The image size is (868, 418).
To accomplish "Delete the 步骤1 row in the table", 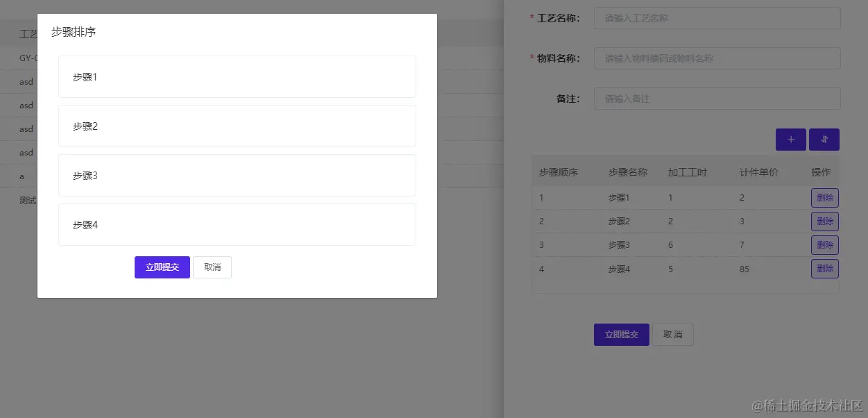I will pyautogui.click(x=825, y=198).
